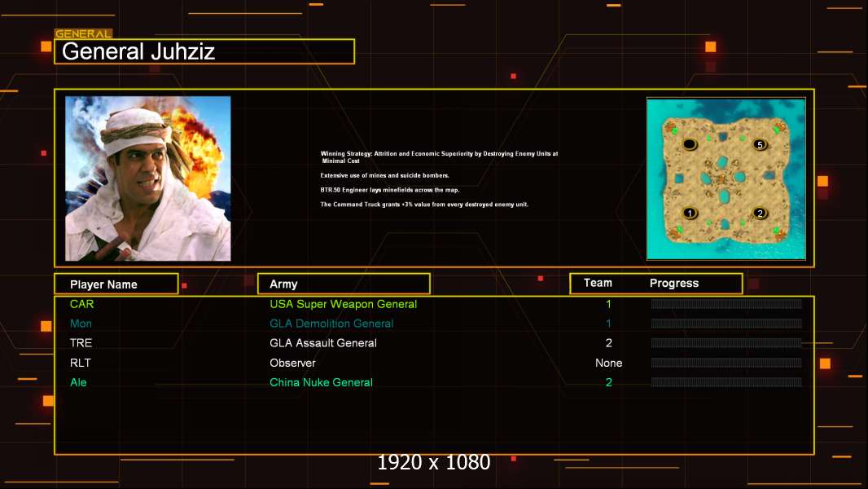Click the blank black start marker on minimap

689,144
